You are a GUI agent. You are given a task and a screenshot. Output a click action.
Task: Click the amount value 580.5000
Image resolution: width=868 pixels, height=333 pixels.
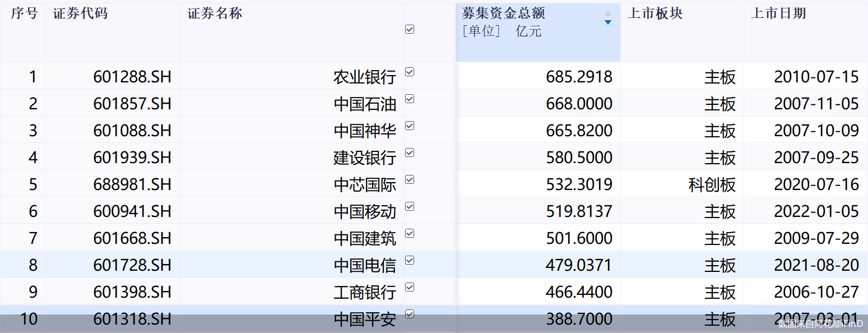pyautogui.click(x=579, y=158)
